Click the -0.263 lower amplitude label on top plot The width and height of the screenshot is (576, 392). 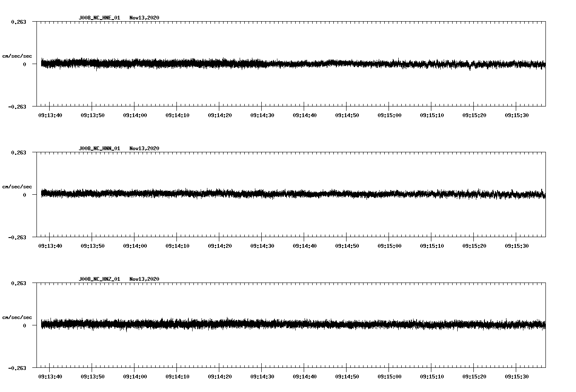pos(18,107)
